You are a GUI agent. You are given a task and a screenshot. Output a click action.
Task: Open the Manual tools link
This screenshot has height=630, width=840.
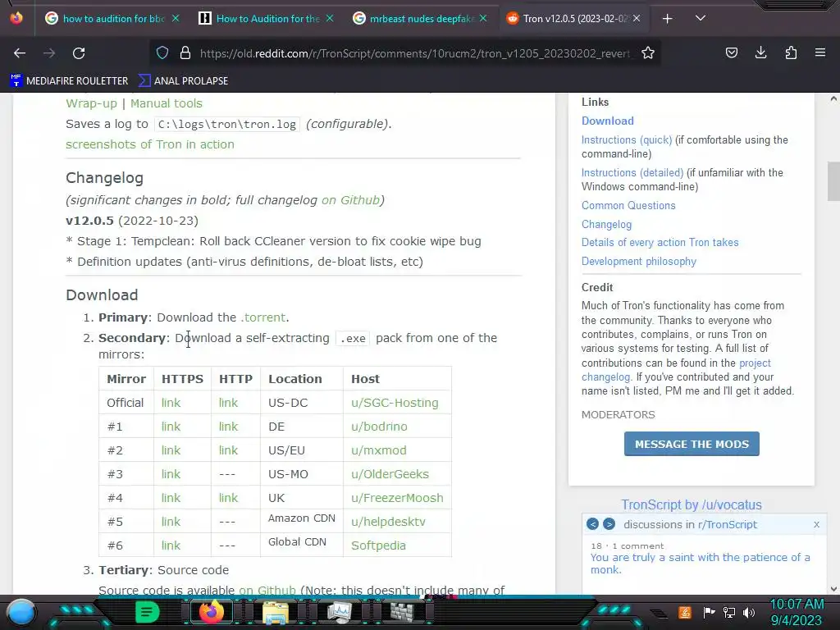[x=166, y=103]
